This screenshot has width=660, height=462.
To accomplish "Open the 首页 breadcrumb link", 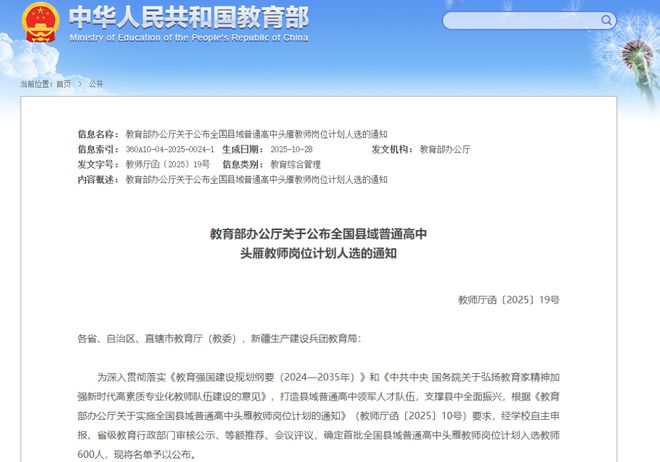I will point(64,84).
